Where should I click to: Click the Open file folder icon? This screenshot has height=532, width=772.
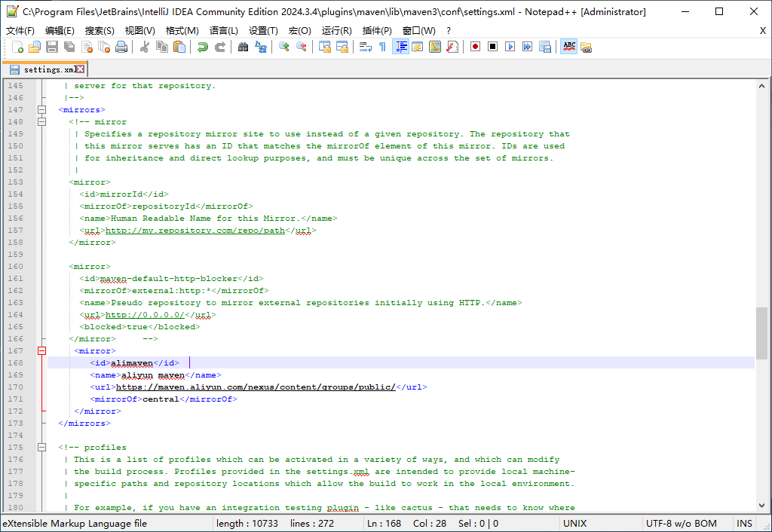(35, 47)
